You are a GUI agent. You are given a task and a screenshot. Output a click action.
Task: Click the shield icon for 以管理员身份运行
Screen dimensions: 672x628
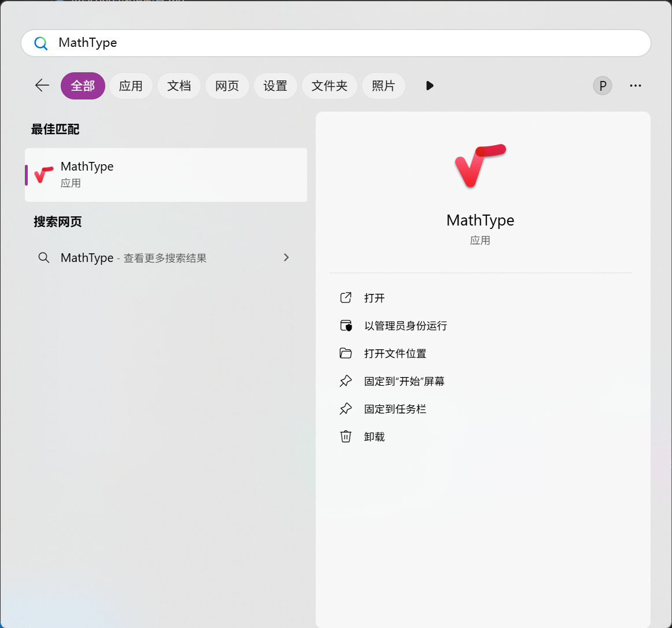346,326
